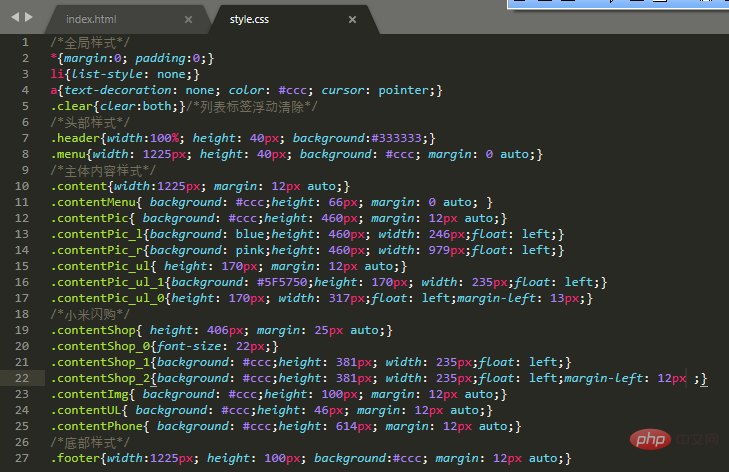This screenshot has width=729, height=472.
Task: Click the 'blue' background value
Action: click(x=250, y=234)
